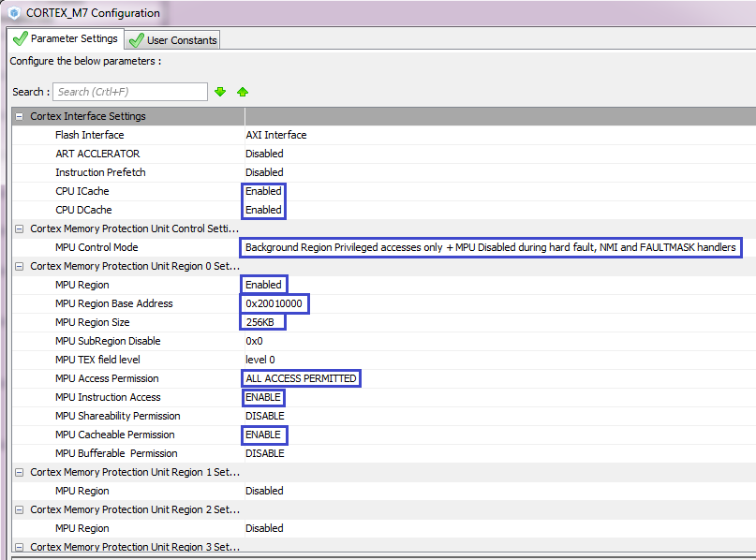
Task: Toggle the MPU Cacheable Permission value
Action: click(263, 435)
